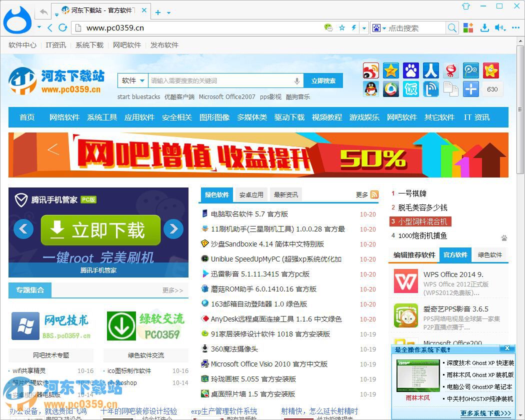The width and height of the screenshot is (525, 420).
Task: Click the browser back arrow
Action: 49,28
